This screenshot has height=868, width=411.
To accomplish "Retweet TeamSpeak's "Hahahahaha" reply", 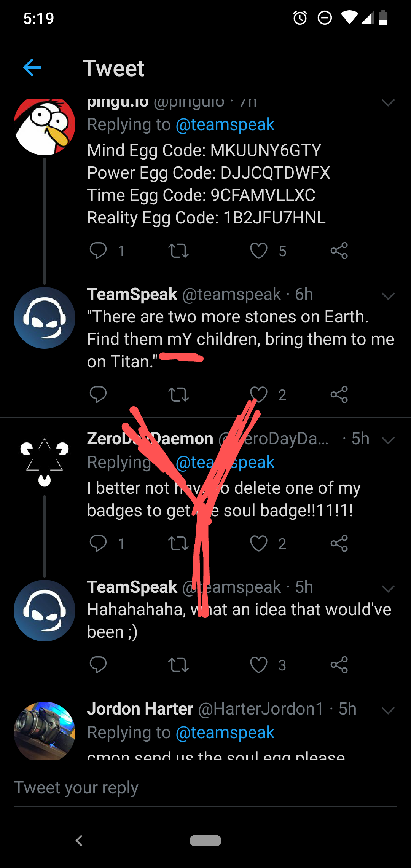I will [178, 665].
